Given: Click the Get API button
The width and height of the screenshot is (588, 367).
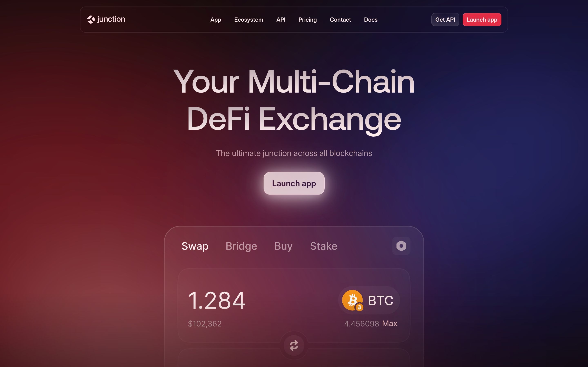Looking at the screenshot, I should pyautogui.click(x=445, y=20).
